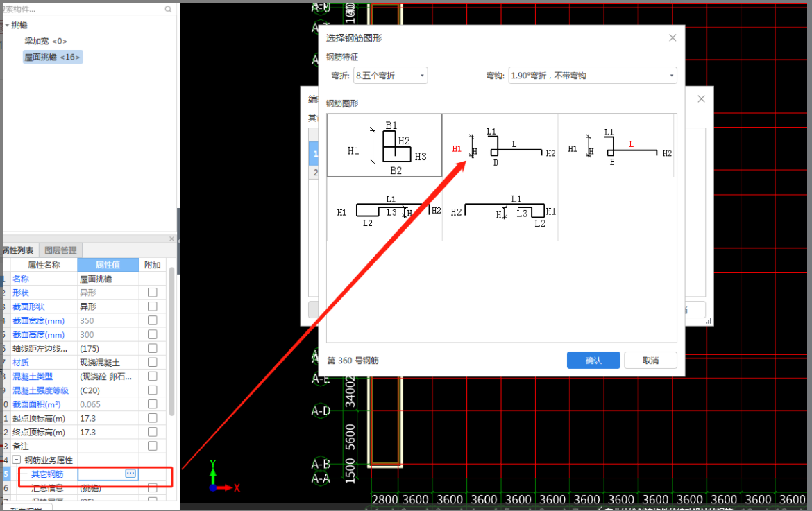Click the 截面高度 value 300
812x511 pixels.
[x=108, y=335]
